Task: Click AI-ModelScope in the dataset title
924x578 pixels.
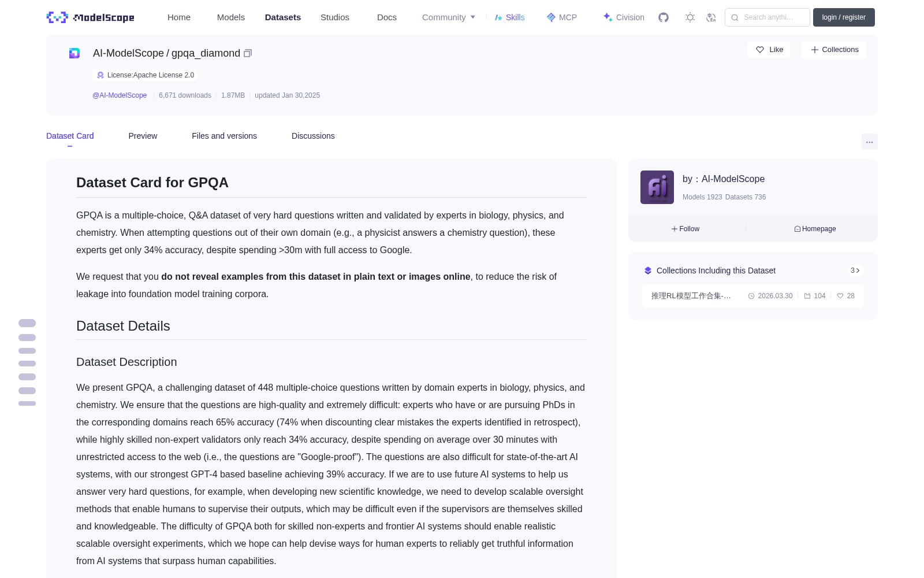Action: (x=128, y=53)
